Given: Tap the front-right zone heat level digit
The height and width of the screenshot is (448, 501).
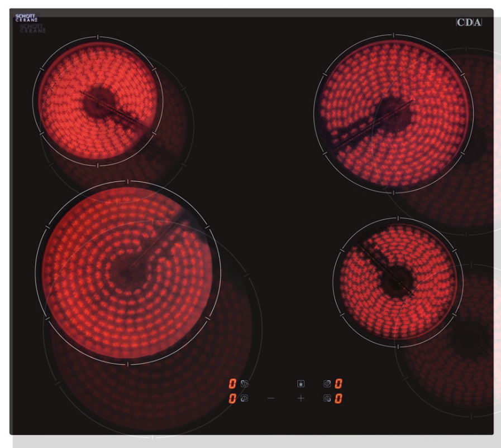Looking at the screenshot, I should pos(338,398).
